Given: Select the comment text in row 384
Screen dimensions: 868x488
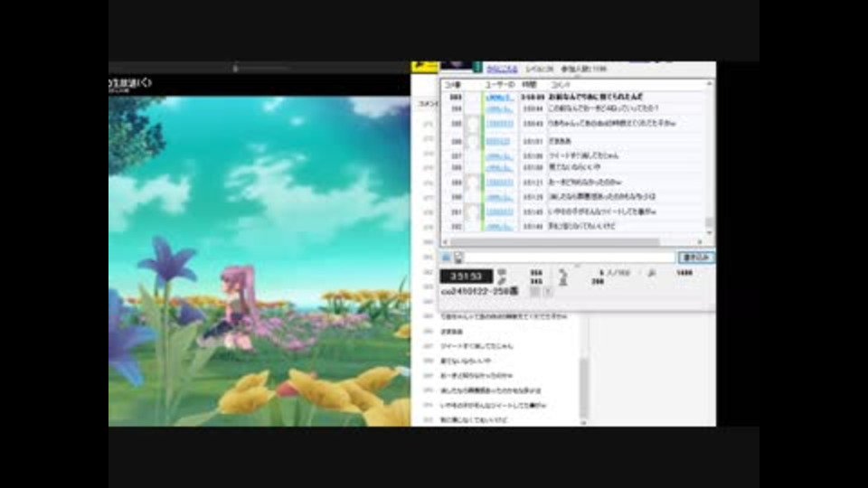Looking at the screenshot, I should pos(603,108).
